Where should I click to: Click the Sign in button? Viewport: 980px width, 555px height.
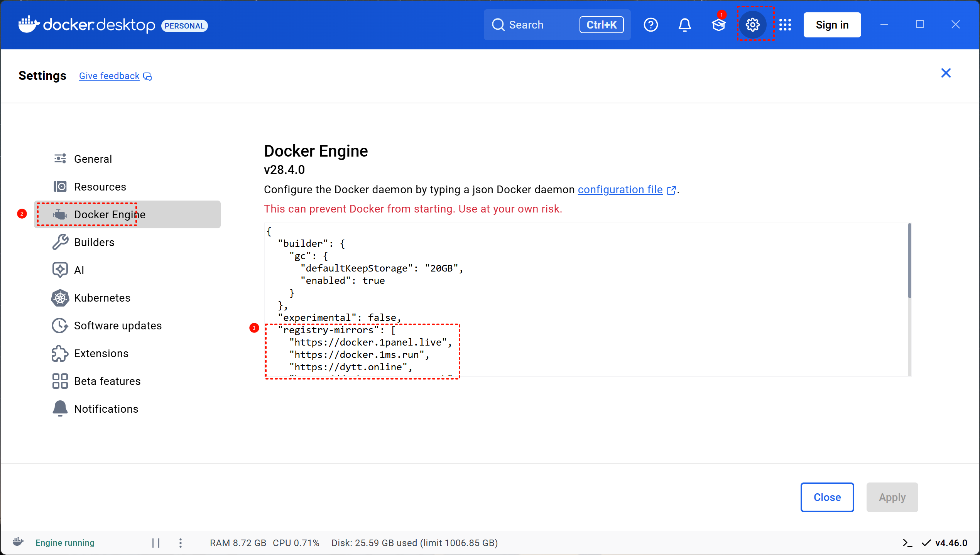(832, 25)
